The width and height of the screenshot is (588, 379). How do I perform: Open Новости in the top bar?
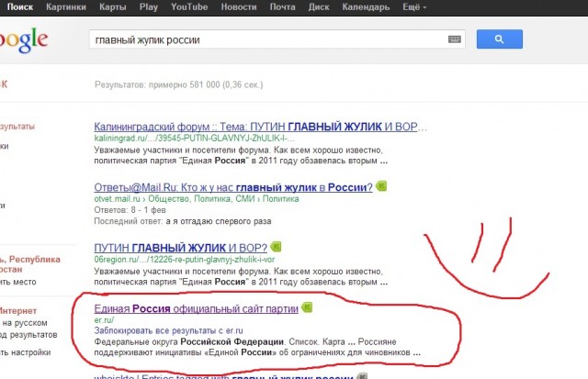tap(239, 6)
